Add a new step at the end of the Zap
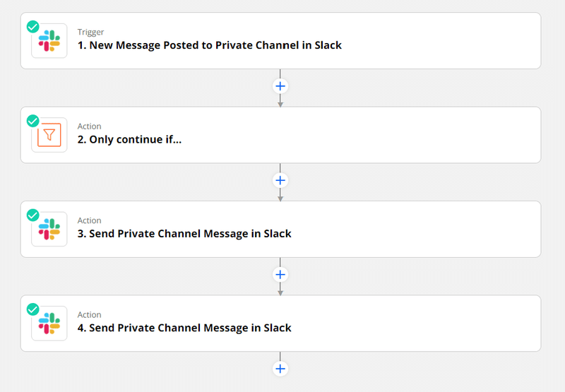Viewport: 565px width, 392px height. coord(280,369)
